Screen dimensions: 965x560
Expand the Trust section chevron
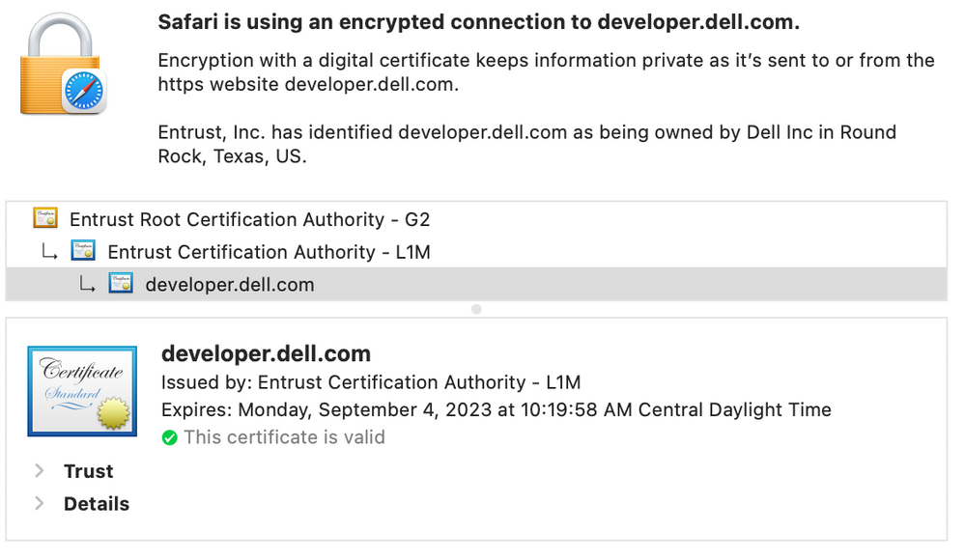click(40, 471)
